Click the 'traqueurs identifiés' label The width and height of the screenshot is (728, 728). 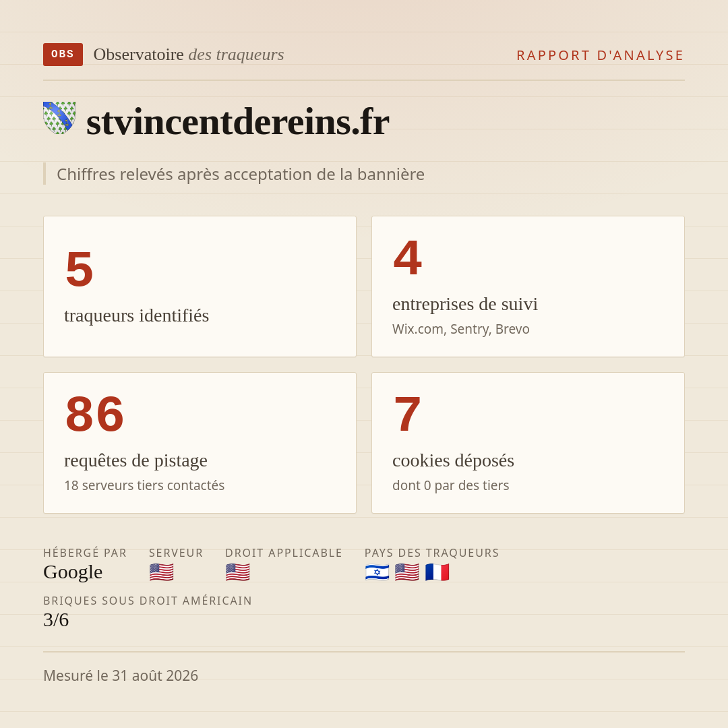[x=136, y=315]
